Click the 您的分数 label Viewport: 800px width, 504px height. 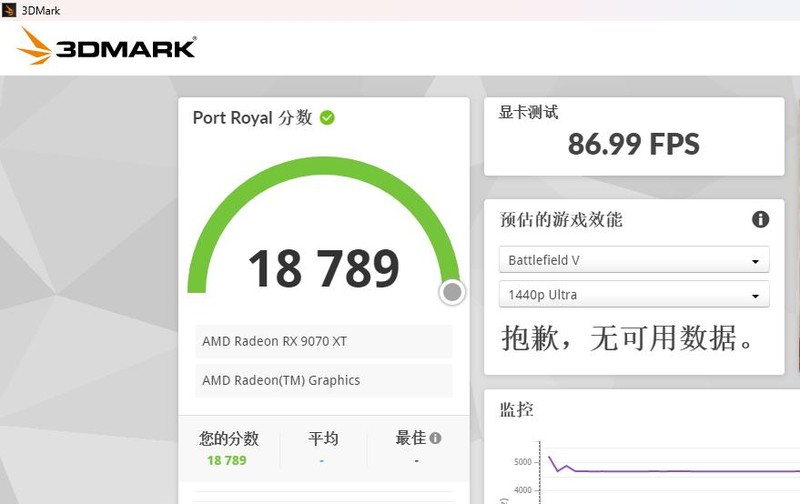[x=229, y=438]
